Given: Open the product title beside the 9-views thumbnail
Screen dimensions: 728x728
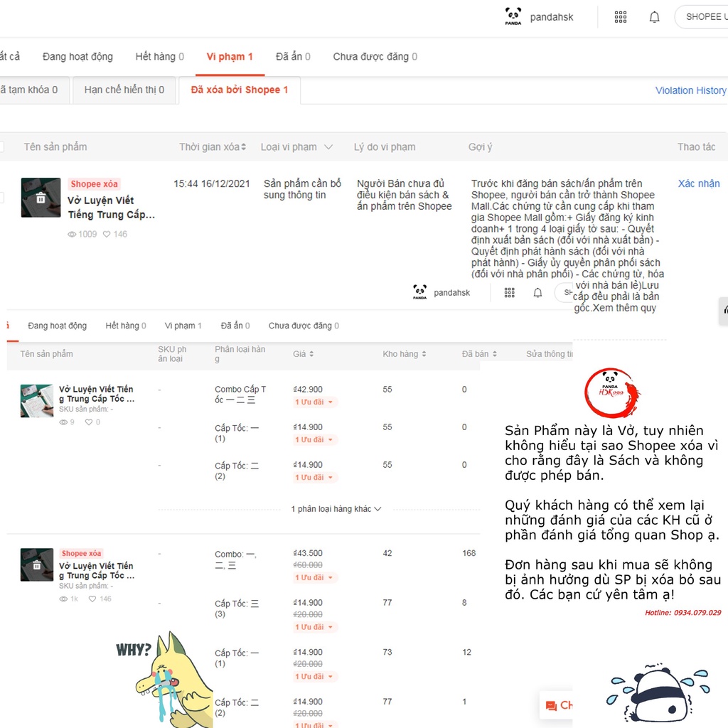Looking at the screenshot, I should pos(97,394).
